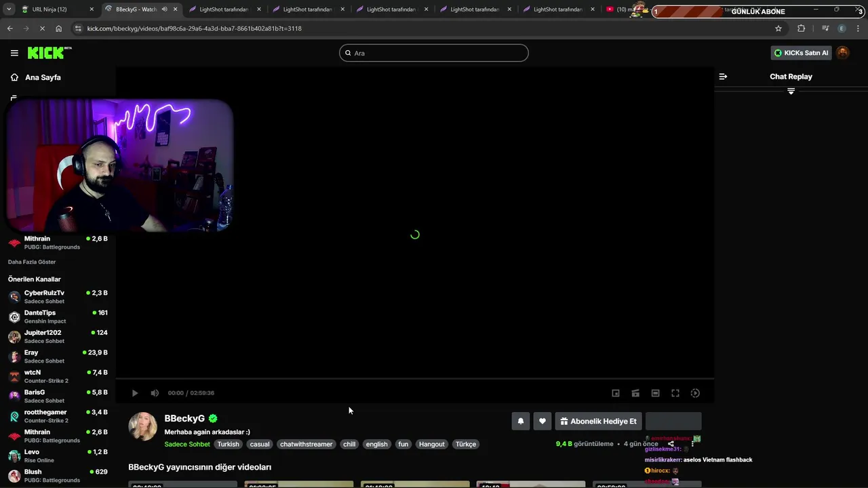
Task: Mute the video player volume
Action: click(155, 393)
